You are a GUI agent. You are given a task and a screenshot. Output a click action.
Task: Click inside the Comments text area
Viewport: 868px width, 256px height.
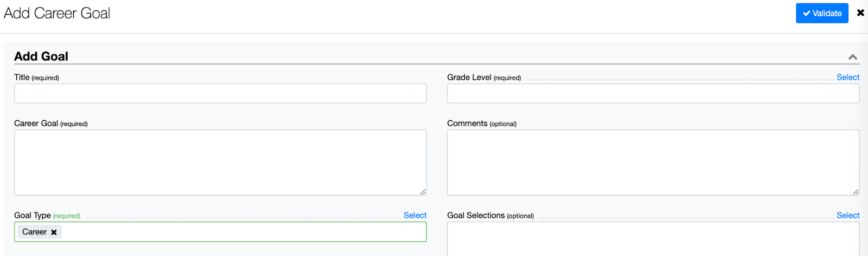pos(653,163)
